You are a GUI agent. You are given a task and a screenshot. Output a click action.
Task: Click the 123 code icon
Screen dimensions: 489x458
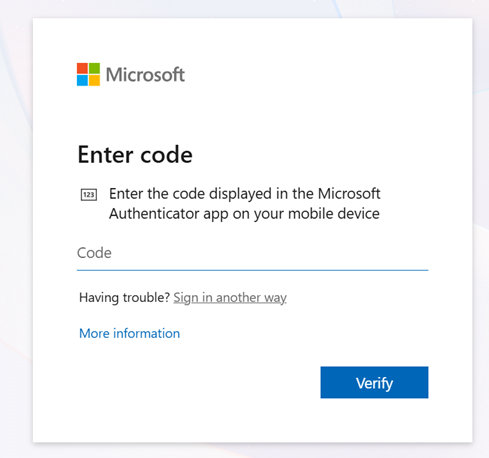(x=89, y=195)
